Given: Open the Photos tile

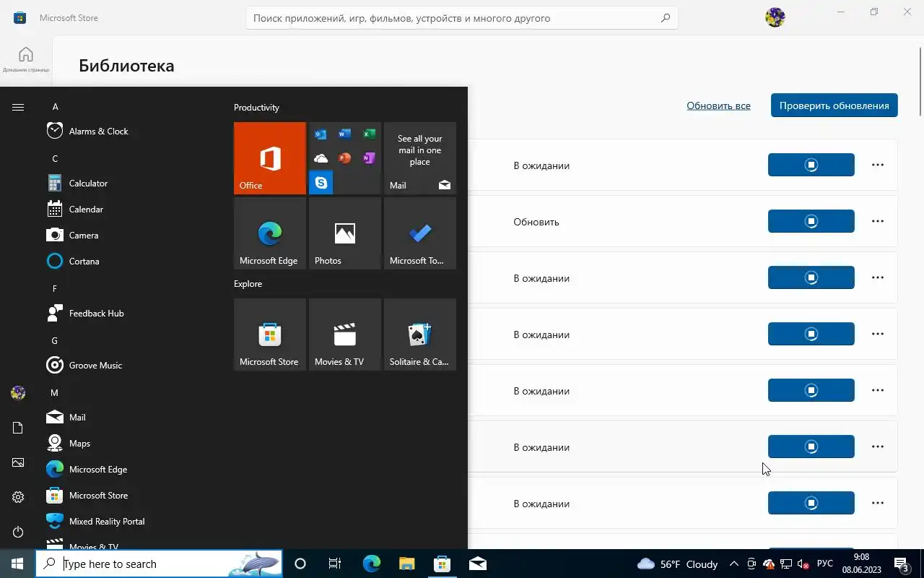Looking at the screenshot, I should tap(345, 233).
